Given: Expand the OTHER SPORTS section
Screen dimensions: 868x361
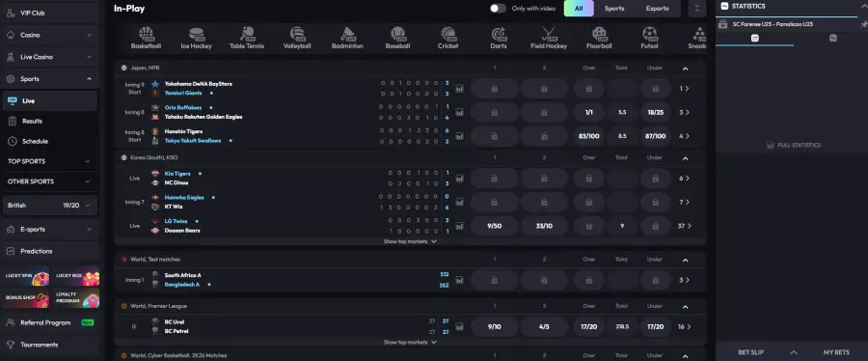Looking at the screenshot, I should (50, 181).
